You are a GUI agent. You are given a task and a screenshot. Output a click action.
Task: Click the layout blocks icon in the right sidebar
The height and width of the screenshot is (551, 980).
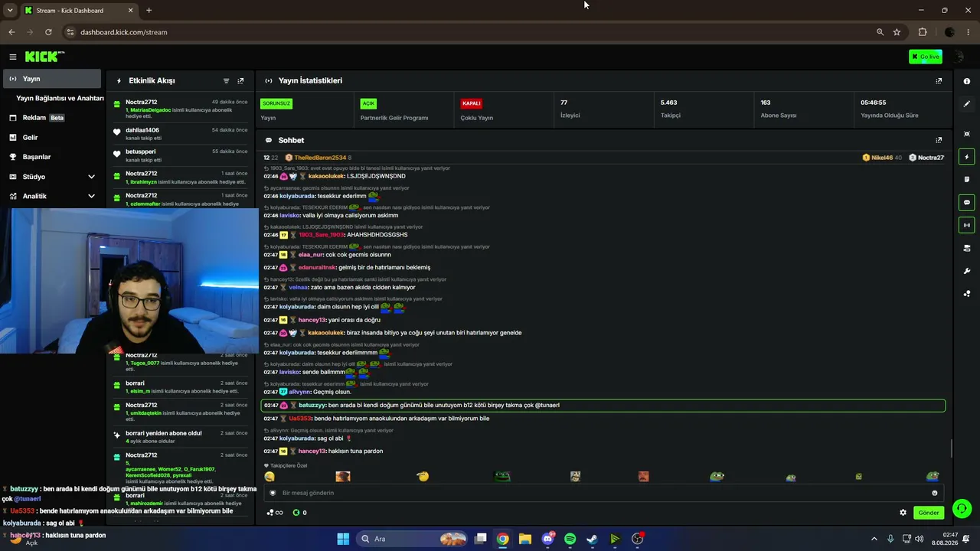(966, 248)
